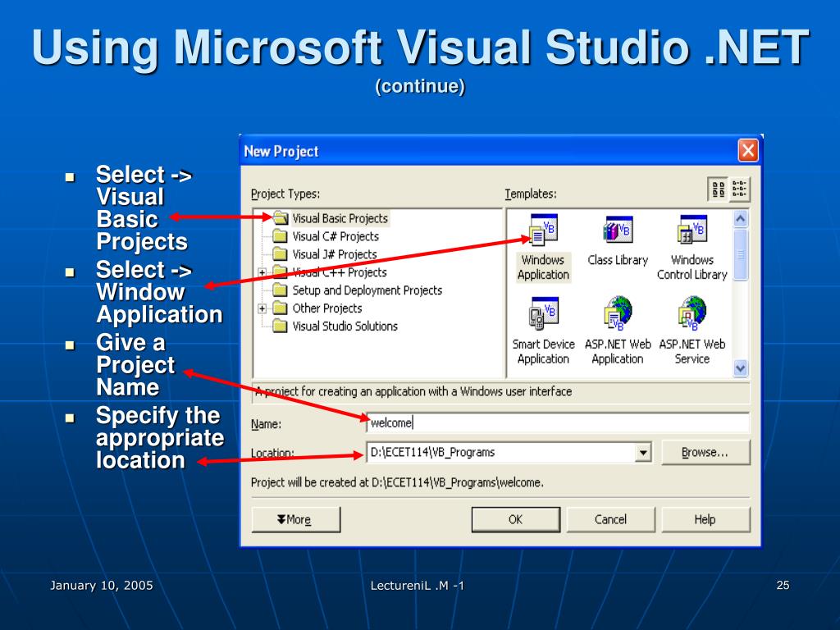This screenshot has width=840, height=630.
Task: Select the ASP.NET Web Service template icon
Action: click(x=692, y=313)
